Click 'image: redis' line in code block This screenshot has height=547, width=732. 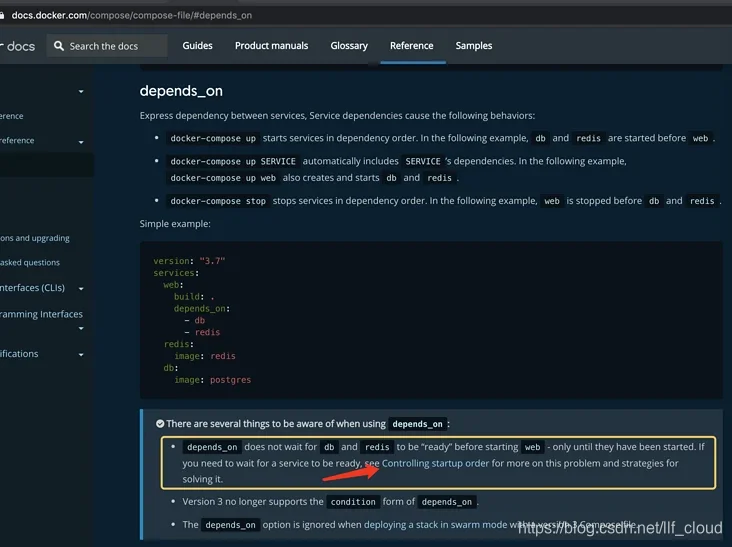tap(205, 356)
